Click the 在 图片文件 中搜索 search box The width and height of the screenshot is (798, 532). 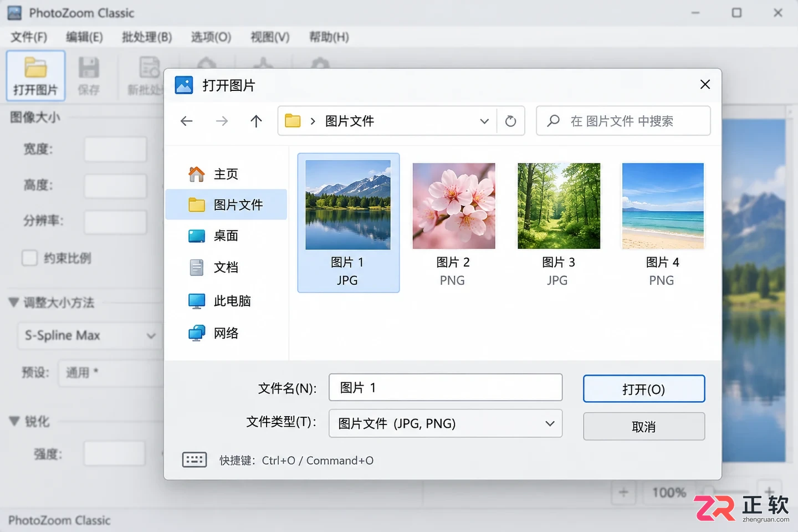coord(623,121)
